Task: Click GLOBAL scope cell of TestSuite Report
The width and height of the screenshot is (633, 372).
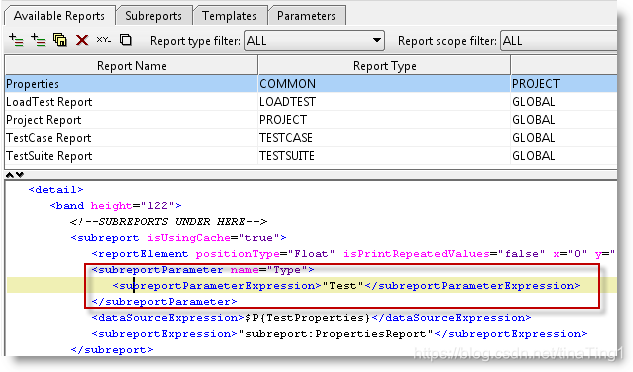Action: [x=564, y=156]
